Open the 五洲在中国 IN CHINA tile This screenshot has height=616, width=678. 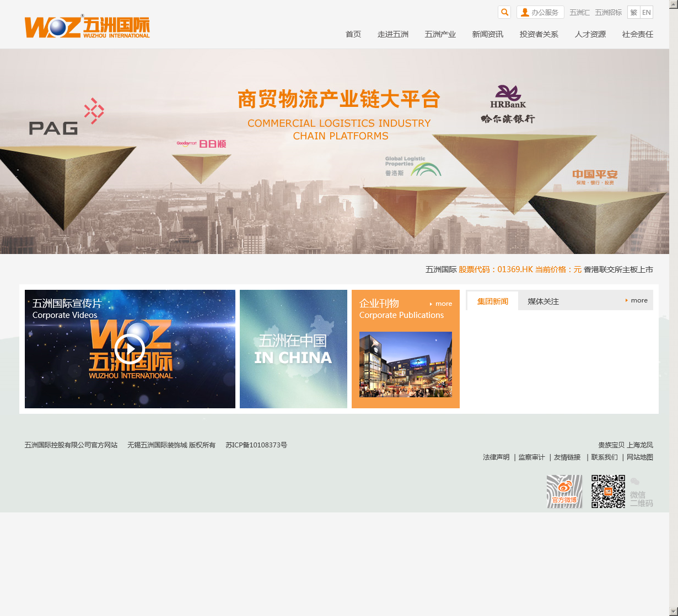[x=293, y=349]
